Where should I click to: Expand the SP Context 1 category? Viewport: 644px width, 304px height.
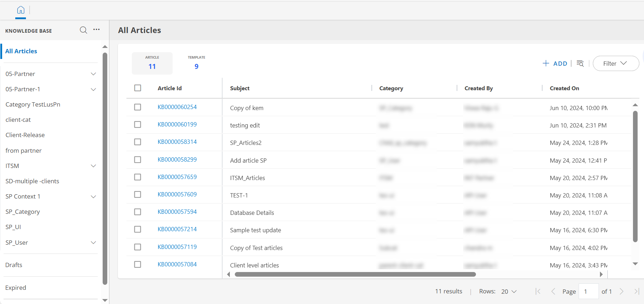point(93,196)
